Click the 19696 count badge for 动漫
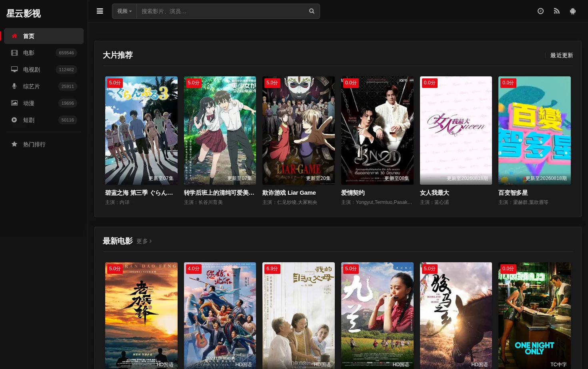The height and width of the screenshot is (369, 588). click(x=68, y=103)
